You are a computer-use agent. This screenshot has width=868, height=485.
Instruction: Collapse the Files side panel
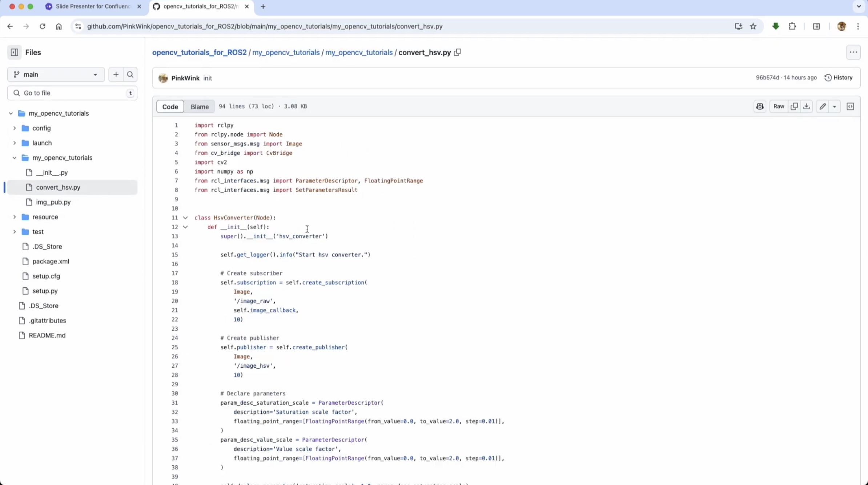(x=15, y=52)
